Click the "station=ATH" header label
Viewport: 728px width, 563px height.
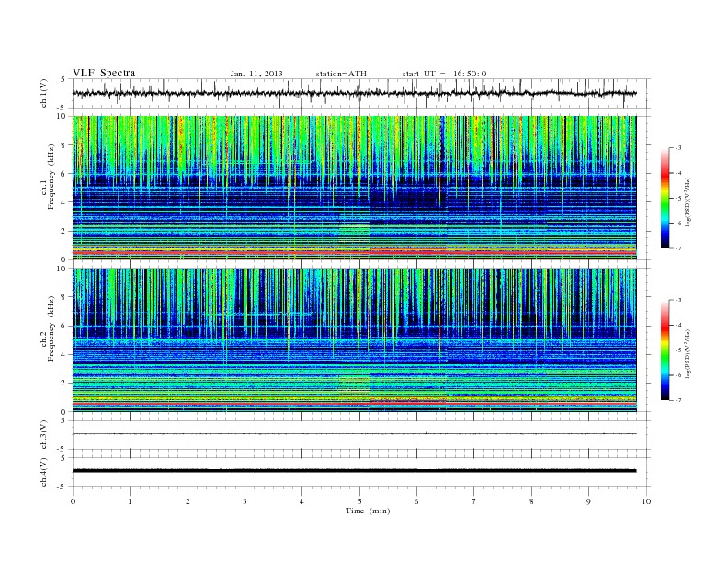coord(341,74)
